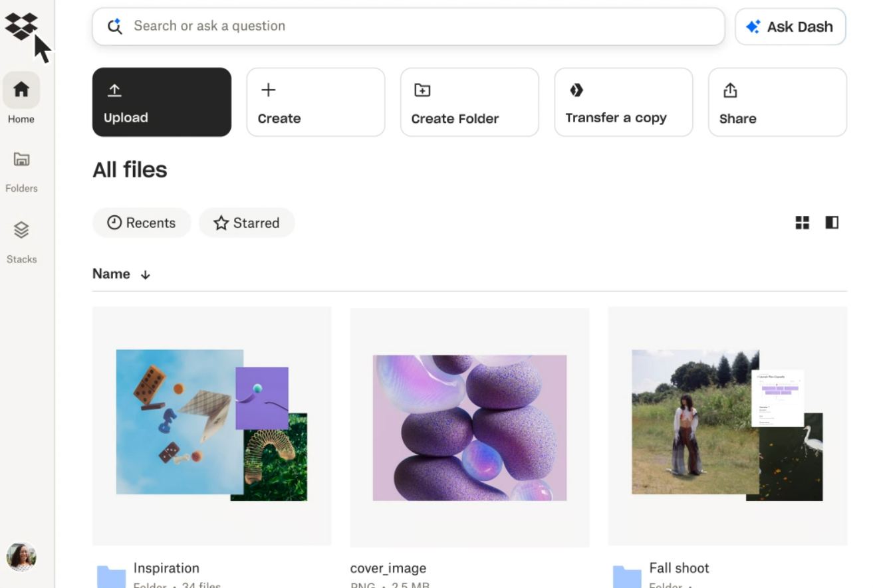
Task: Switch to grid view layout icon
Action: coord(803,223)
